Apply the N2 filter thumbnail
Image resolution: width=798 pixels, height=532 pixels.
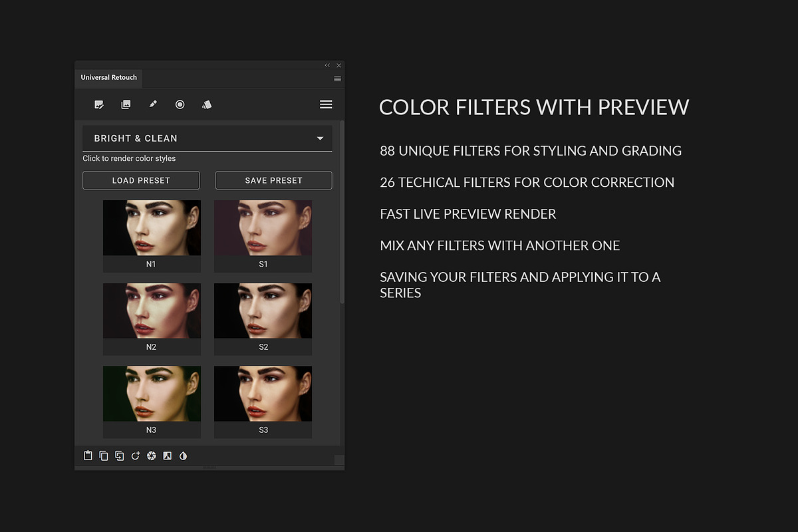(152, 311)
